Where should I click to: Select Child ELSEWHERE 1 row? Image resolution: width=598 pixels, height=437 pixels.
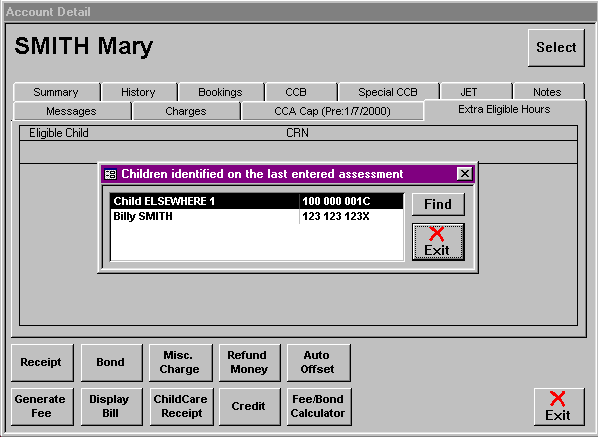click(256, 201)
